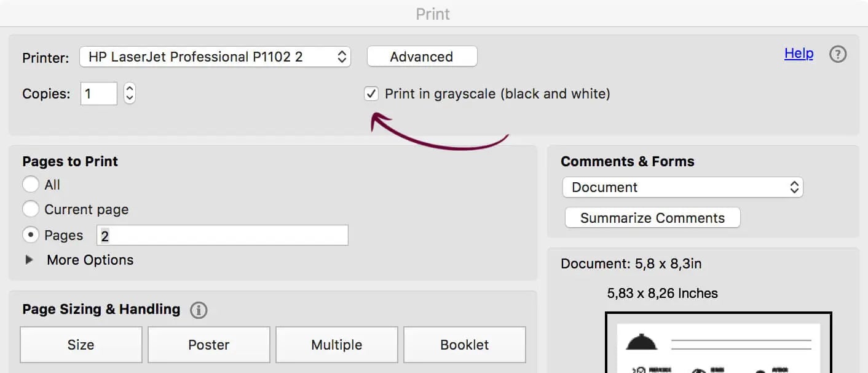Expand More Options disclosure triangle
Viewport: 868px width, 373px height.
tap(29, 260)
